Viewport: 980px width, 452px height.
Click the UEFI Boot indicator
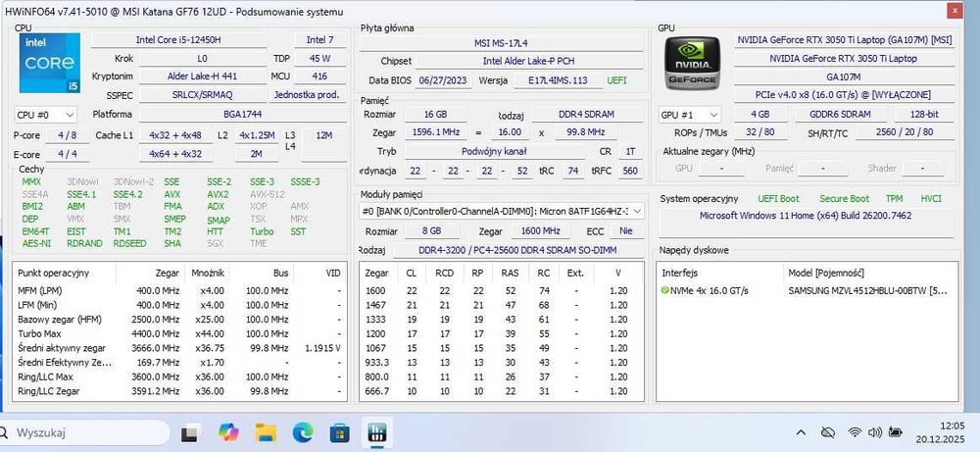778,199
